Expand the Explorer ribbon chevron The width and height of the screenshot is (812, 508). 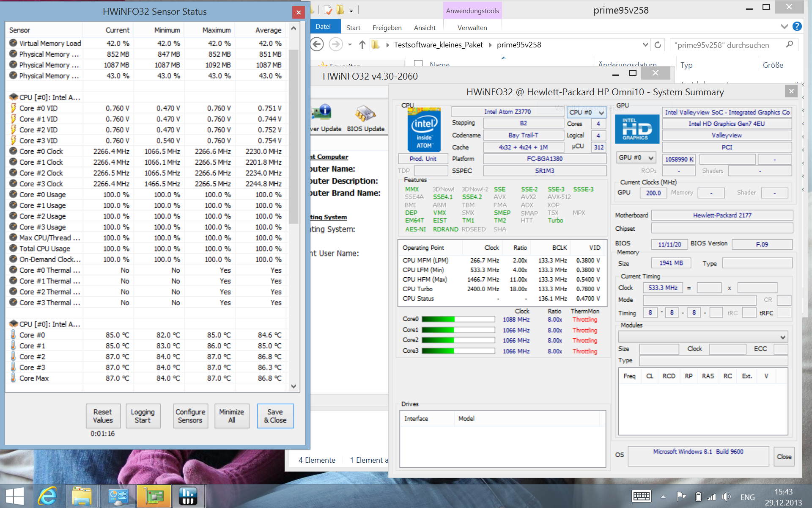click(x=784, y=27)
